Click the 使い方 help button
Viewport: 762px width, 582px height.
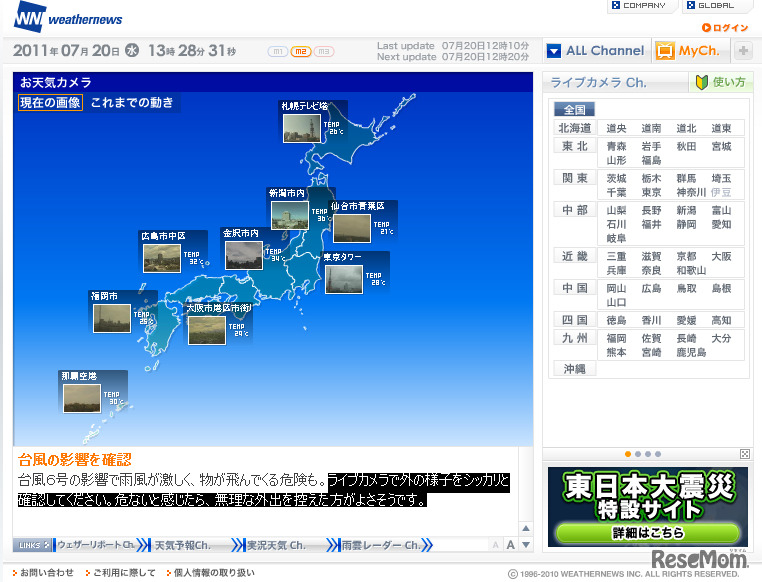[x=721, y=82]
